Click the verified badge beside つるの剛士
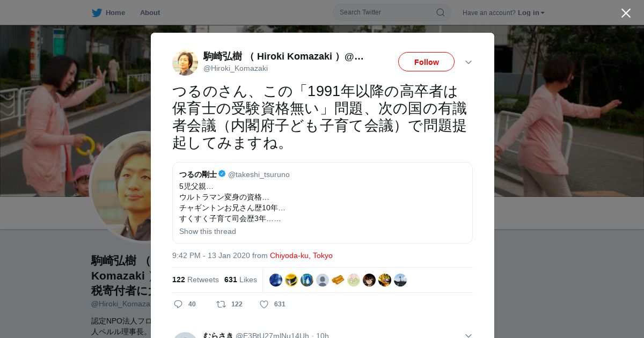Viewport: 644px width, 338px height. [x=222, y=174]
